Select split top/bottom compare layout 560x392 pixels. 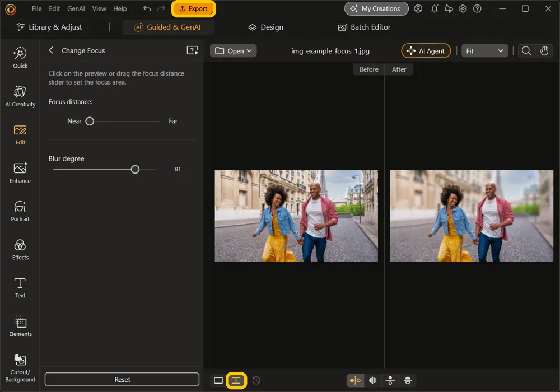(x=408, y=380)
